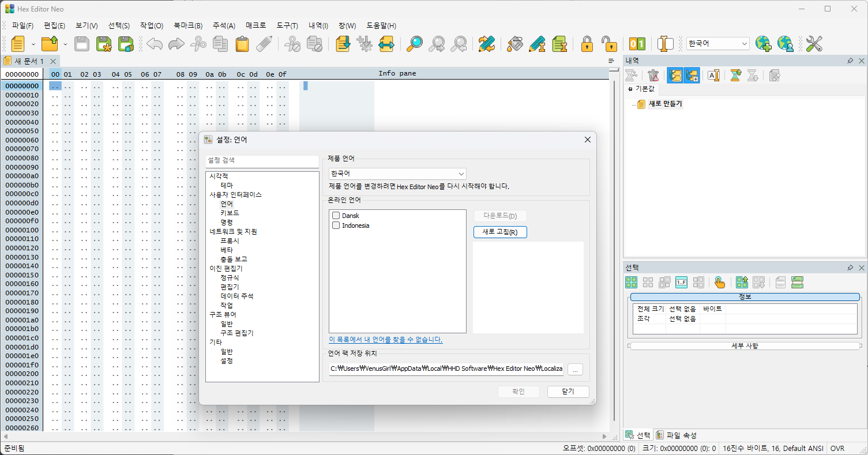
Task: Click the pointing hand icon in selection panel
Action: click(x=719, y=283)
